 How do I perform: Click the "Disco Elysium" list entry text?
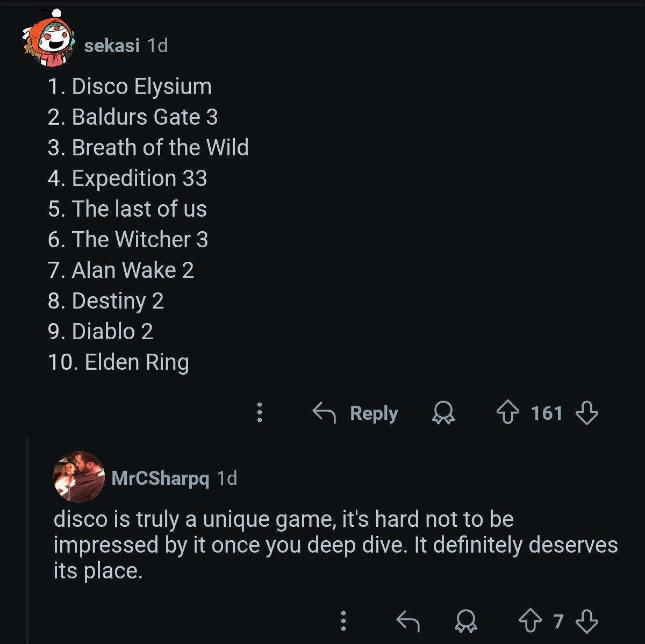pyautogui.click(x=141, y=87)
